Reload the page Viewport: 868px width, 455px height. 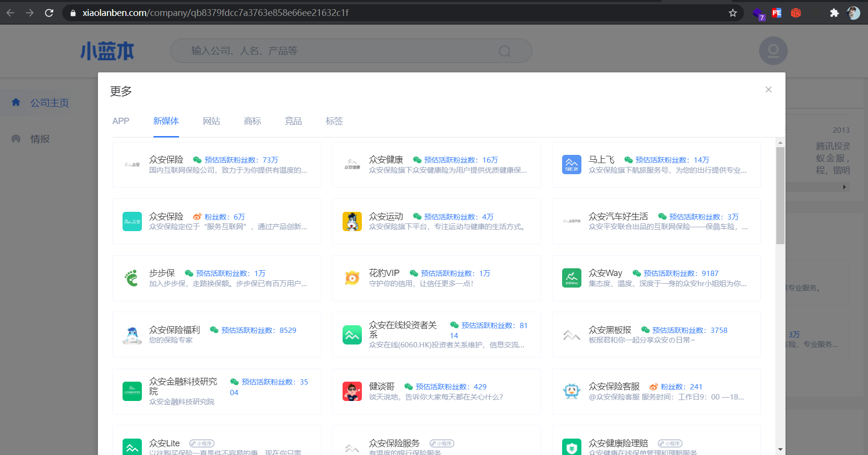(x=49, y=13)
